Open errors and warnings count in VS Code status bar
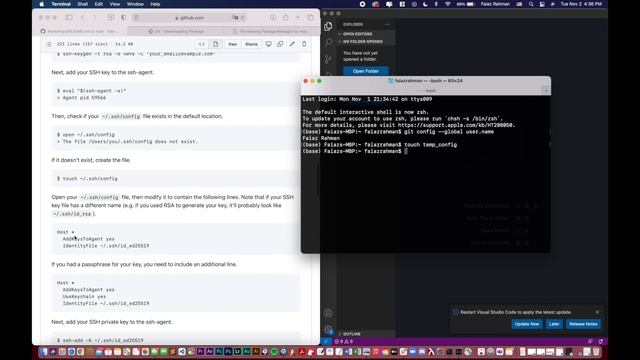640x360 pixels. [344, 341]
